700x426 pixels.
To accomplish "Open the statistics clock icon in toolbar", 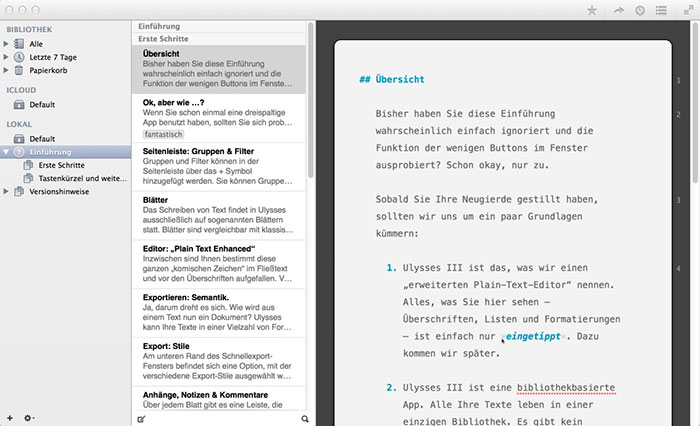I will (x=640, y=10).
